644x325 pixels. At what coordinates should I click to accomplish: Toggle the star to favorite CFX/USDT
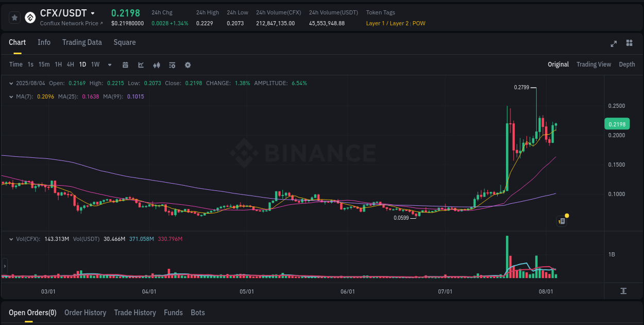click(14, 17)
